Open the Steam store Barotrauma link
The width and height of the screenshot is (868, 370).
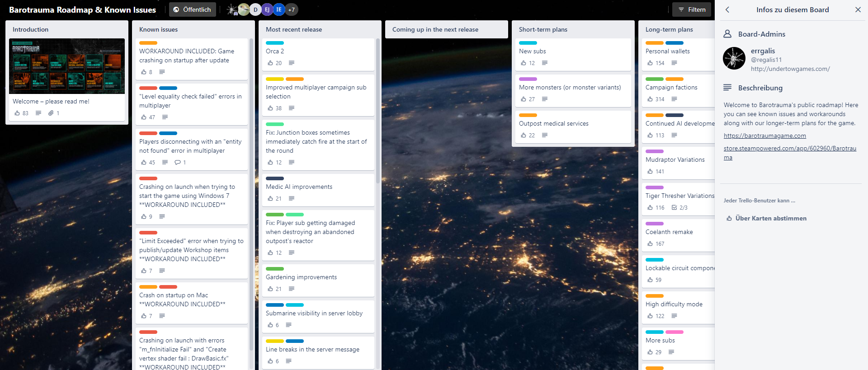790,153
